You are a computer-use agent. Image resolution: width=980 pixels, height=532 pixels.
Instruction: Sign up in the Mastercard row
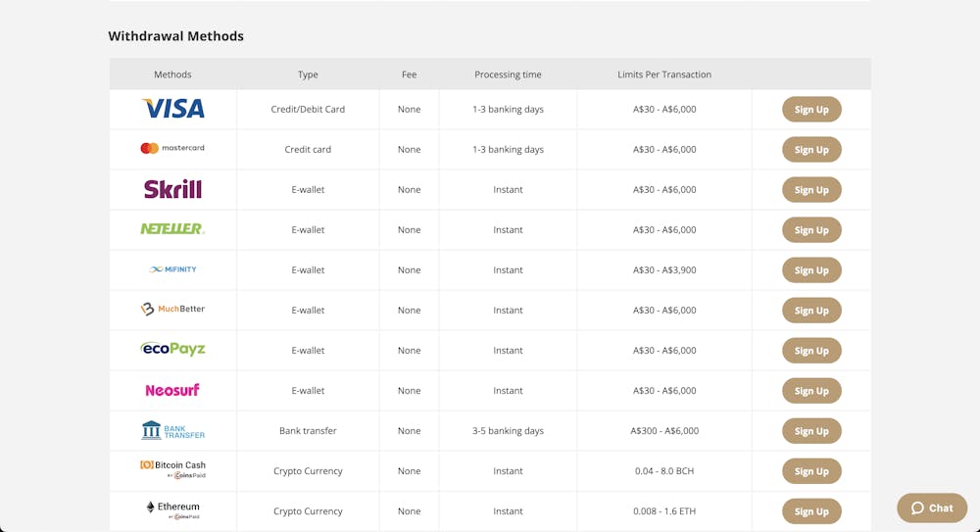(811, 149)
